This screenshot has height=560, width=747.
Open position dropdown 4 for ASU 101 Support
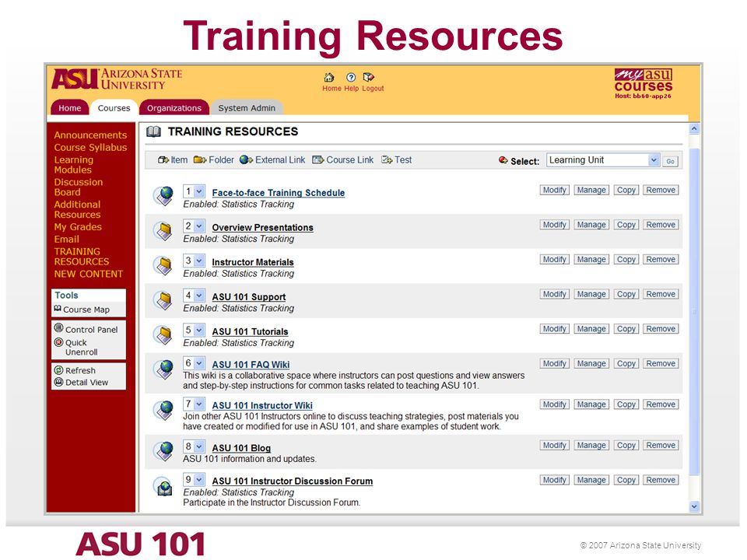pos(194,296)
